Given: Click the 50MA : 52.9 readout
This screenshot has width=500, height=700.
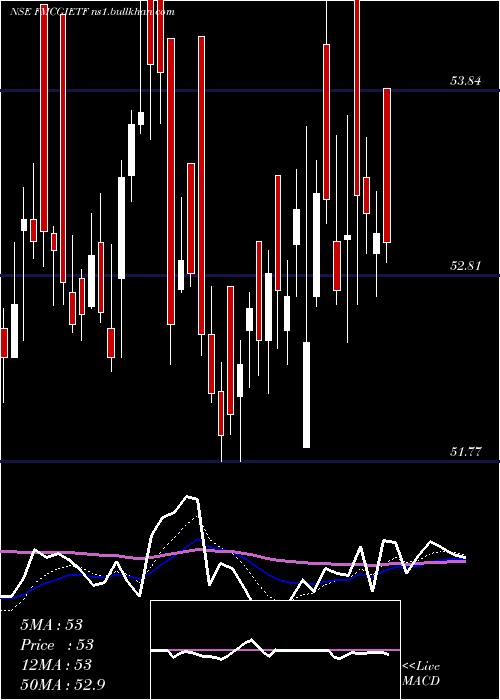Looking at the screenshot, I should [62, 685].
